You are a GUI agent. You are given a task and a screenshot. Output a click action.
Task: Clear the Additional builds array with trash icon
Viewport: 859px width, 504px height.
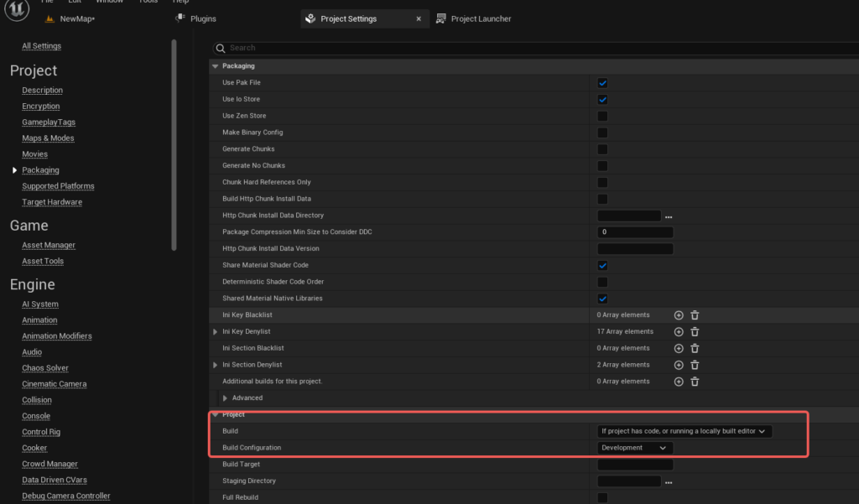[x=695, y=382]
